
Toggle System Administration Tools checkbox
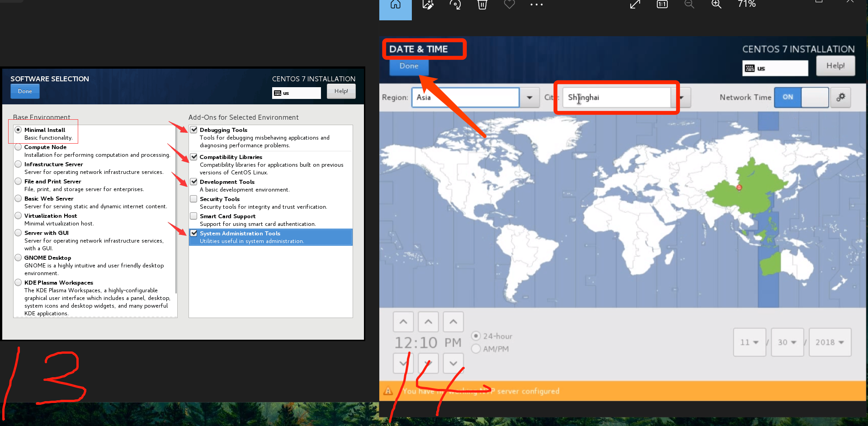193,233
